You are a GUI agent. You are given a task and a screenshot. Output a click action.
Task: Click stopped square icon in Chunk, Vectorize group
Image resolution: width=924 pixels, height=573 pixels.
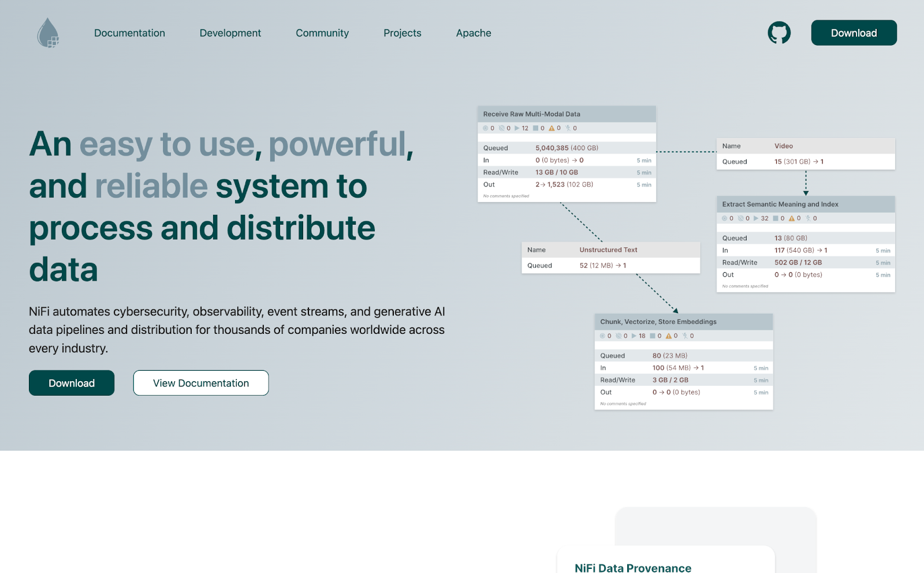tap(653, 336)
